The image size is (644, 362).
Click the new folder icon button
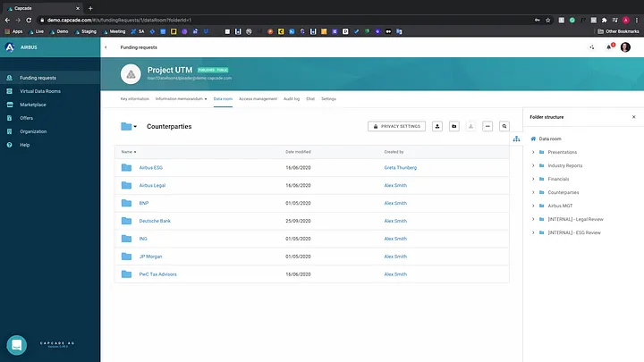[x=454, y=126]
